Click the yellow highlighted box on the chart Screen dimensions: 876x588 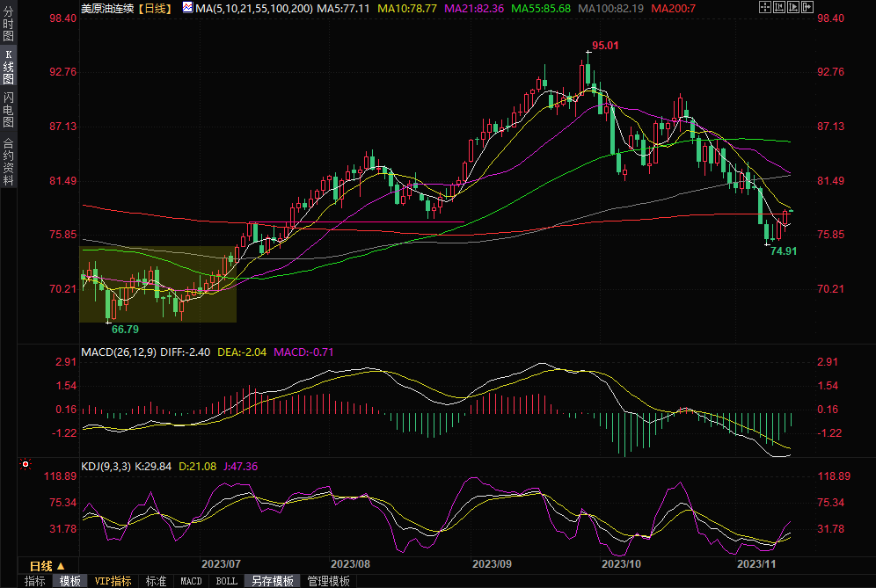coord(158,283)
